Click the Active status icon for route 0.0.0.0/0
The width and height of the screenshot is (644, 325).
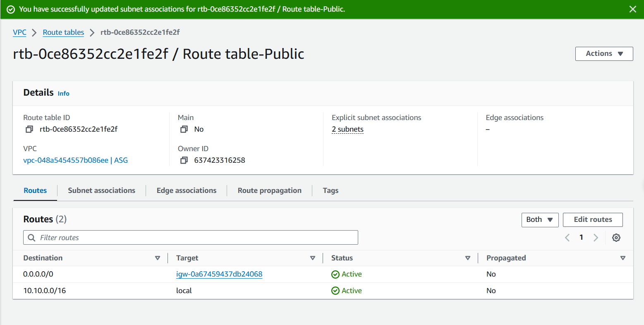pyautogui.click(x=335, y=274)
